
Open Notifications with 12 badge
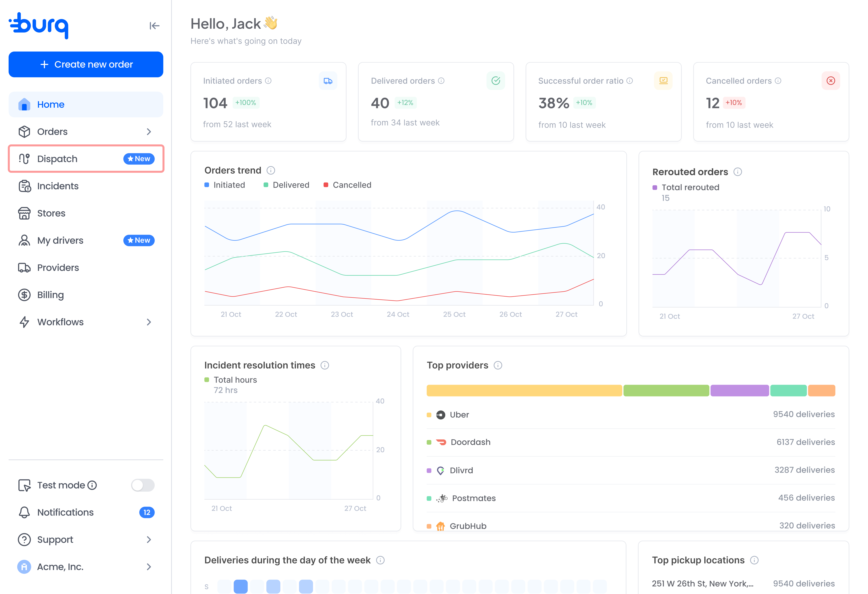tap(86, 513)
